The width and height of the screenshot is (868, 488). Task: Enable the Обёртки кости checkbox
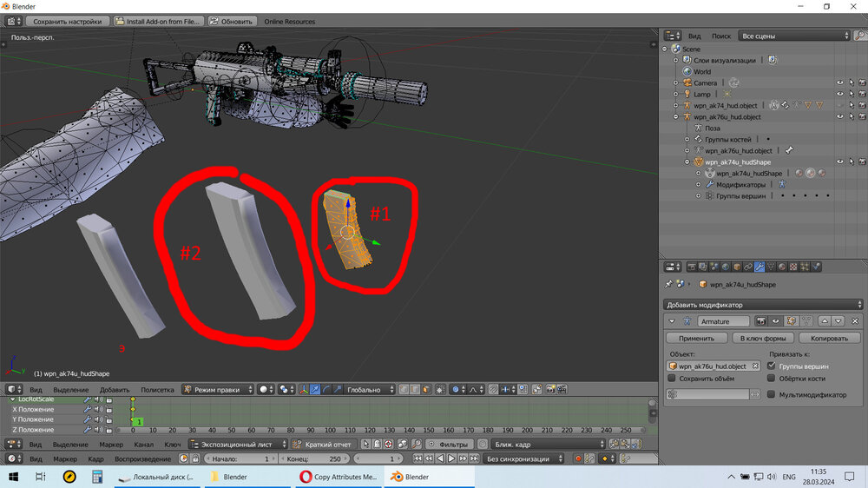[772, 379]
